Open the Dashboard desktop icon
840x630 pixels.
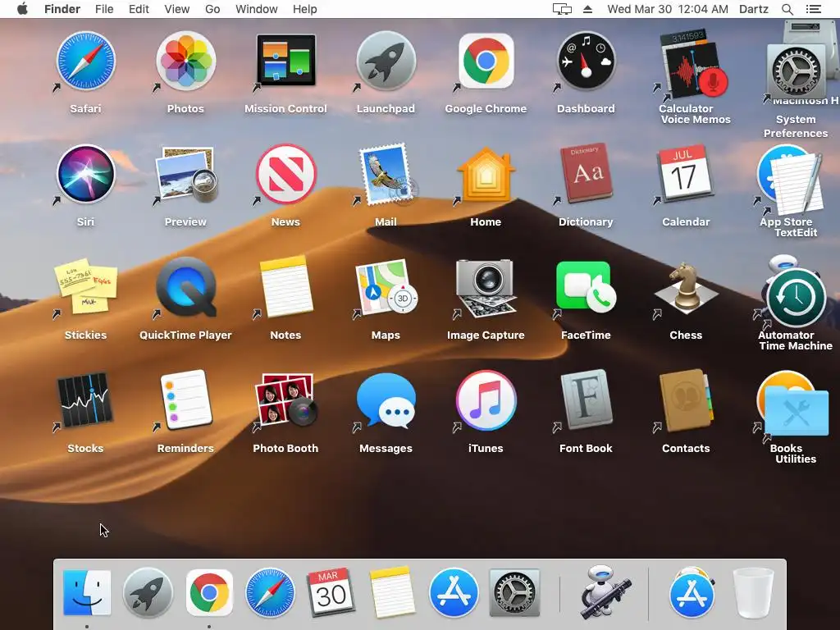click(586, 61)
